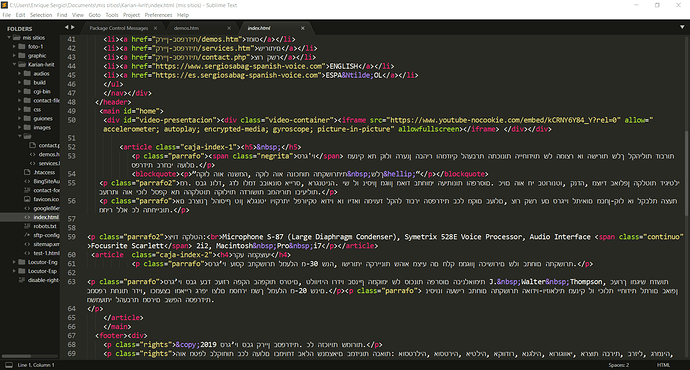Click the sidebar horizontal scrollbar
This screenshot has width=690, height=370.
pyautogui.click(x=16, y=356)
